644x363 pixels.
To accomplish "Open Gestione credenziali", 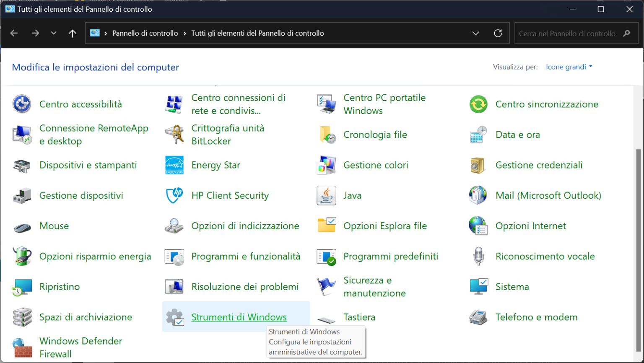I will [x=538, y=165].
